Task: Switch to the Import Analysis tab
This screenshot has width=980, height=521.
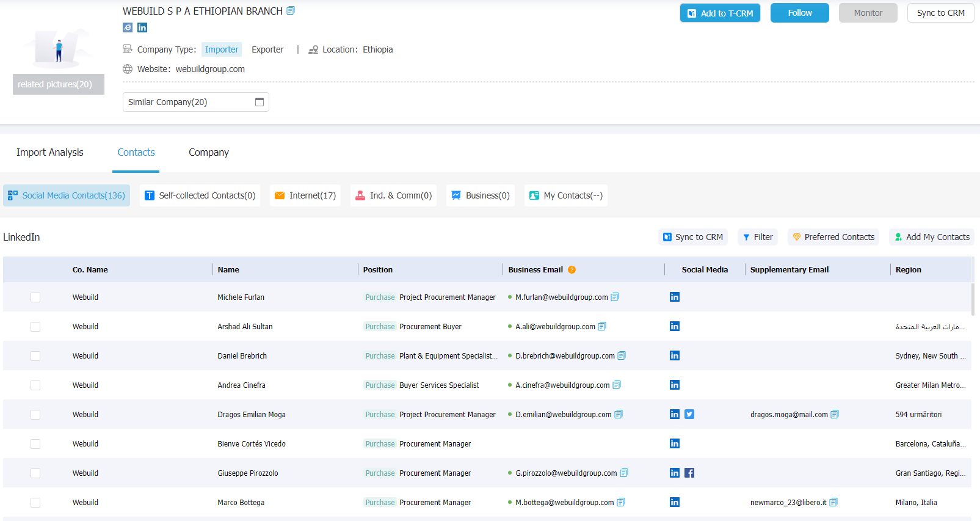Action: 50,152
